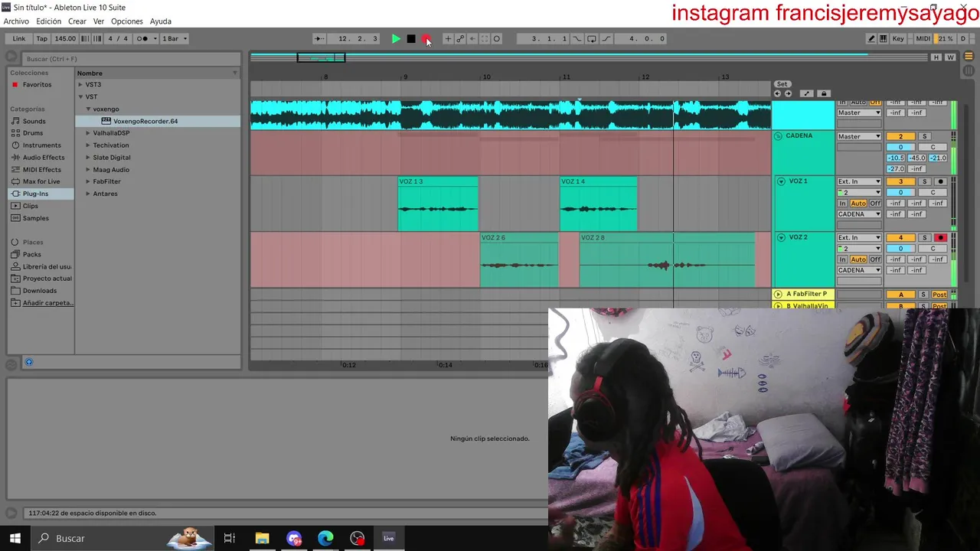This screenshot has height=551, width=980.
Task: Expand the FabFilter folder
Action: coord(88,181)
